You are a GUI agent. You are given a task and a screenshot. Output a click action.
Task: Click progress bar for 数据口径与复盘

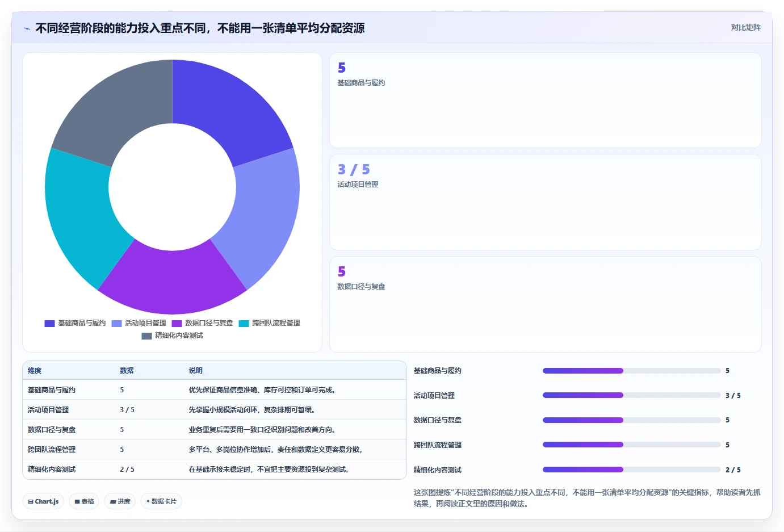coord(631,420)
